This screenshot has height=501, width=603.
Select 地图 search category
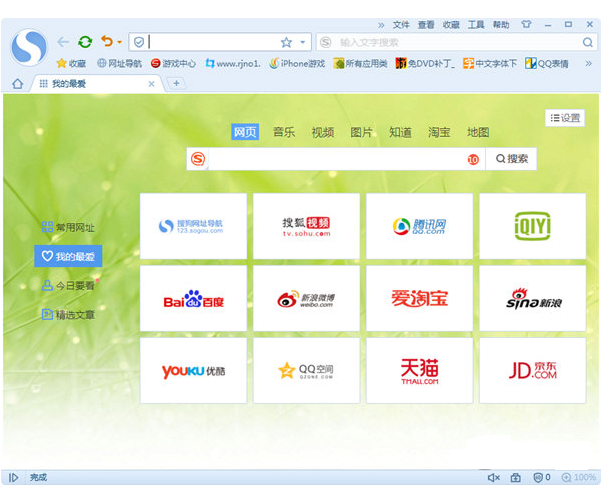pyautogui.click(x=478, y=132)
